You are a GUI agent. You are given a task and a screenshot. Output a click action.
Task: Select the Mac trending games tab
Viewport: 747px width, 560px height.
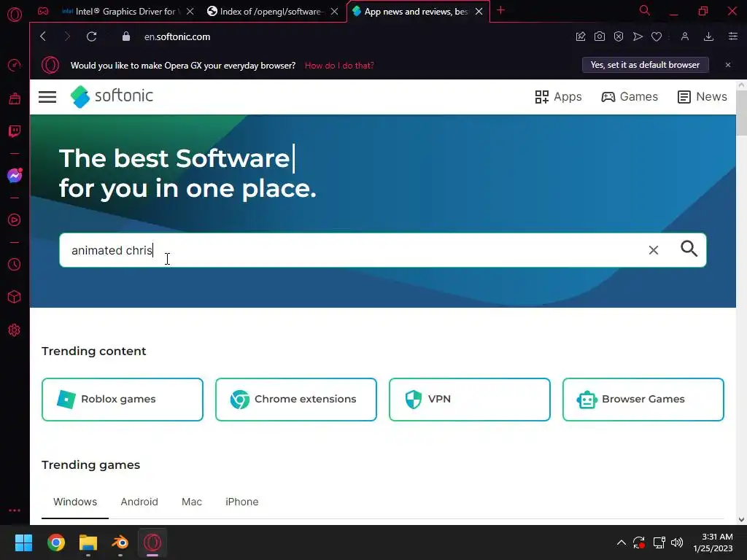192,502
